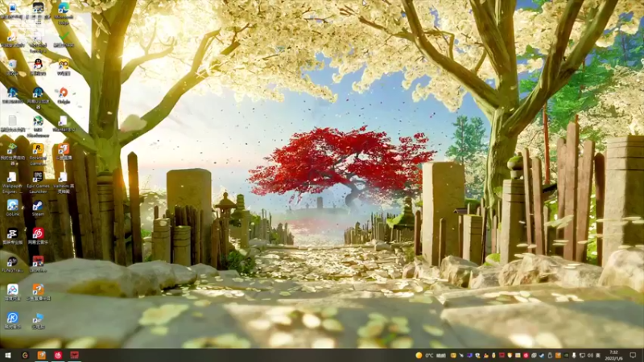This screenshot has width=644, height=362.
Task: Open the red game shortcut below NetEase Music
Action: click(38, 264)
